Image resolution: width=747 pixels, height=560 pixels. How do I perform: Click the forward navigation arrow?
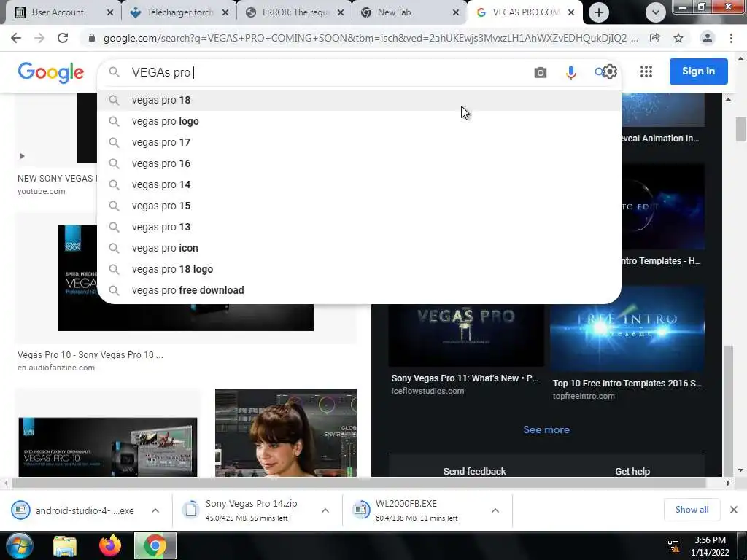tap(39, 38)
